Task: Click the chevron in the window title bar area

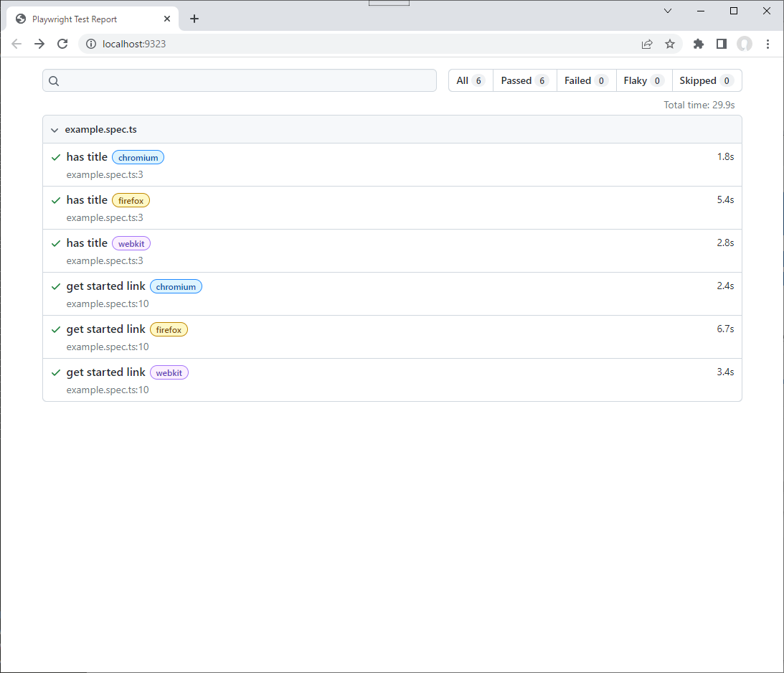Action: click(667, 11)
